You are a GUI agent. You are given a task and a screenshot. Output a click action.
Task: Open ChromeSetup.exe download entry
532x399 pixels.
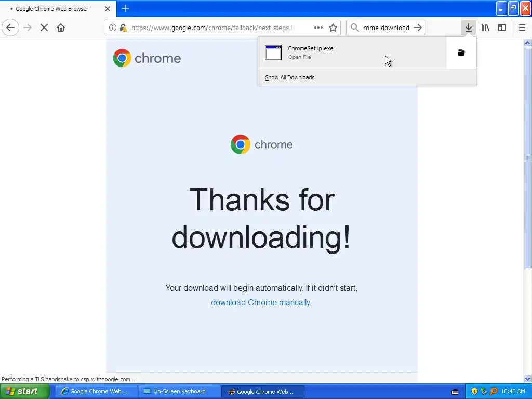click(352, 52)
